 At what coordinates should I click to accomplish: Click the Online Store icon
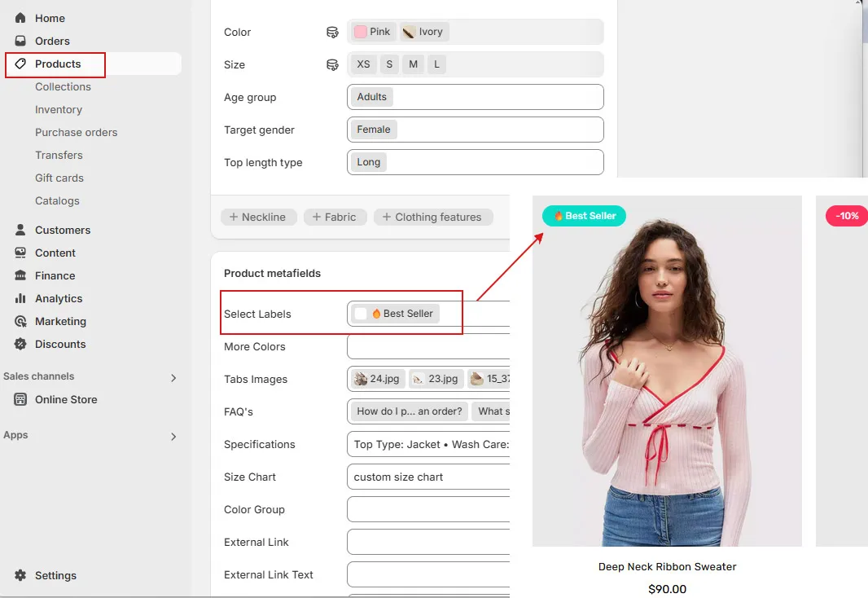[x=20, y=399]
